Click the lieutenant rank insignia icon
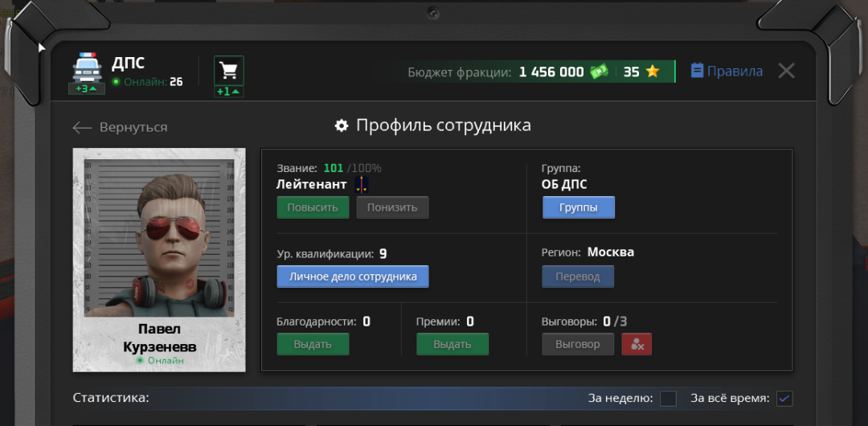This screenshot has height=426, width=868. point(362,185)
